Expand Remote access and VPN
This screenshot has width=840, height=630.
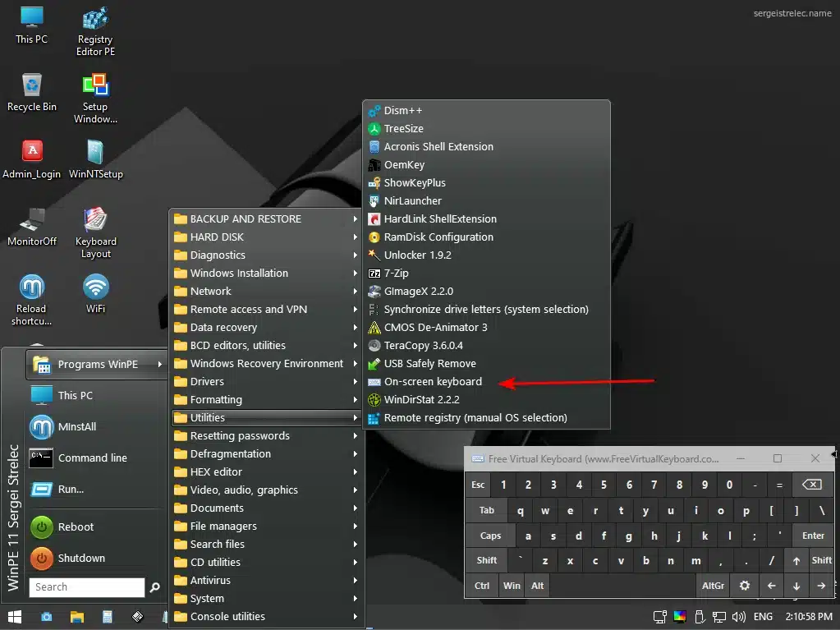pyautogui.click(x=266, y=309)
